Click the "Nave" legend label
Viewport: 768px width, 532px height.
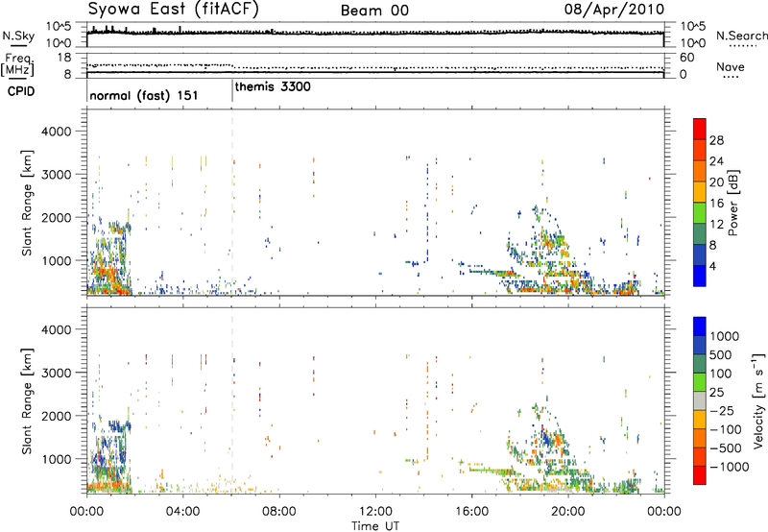click(731, 66)
